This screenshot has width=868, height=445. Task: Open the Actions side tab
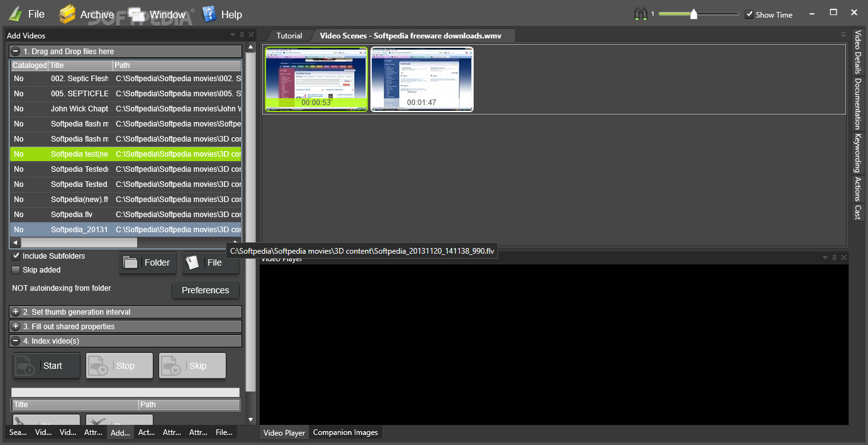(x=858, y=189)
